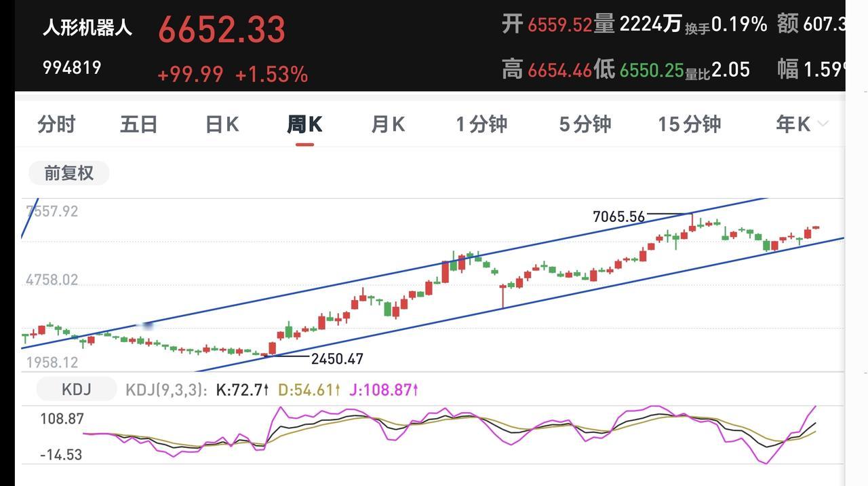Viewport: 868px width, 486px height.
Task: Click the current price 6652.33
Action: coord(222,30)
